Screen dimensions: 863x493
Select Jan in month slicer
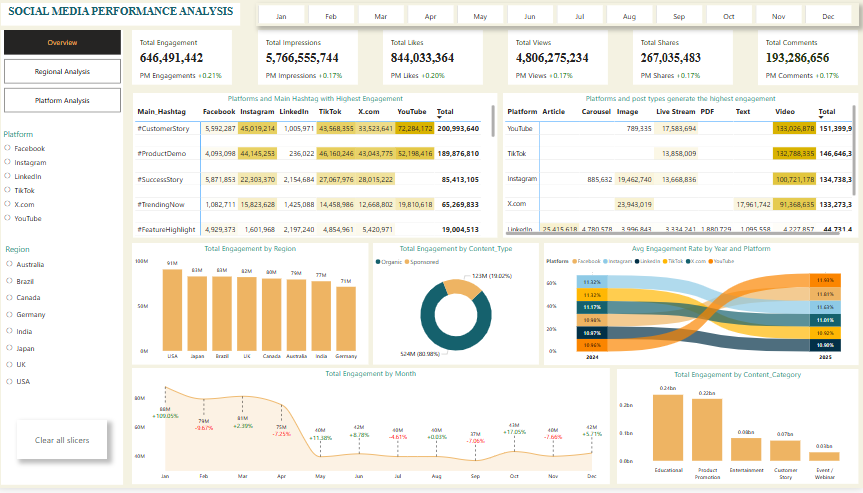click(281, 17)
